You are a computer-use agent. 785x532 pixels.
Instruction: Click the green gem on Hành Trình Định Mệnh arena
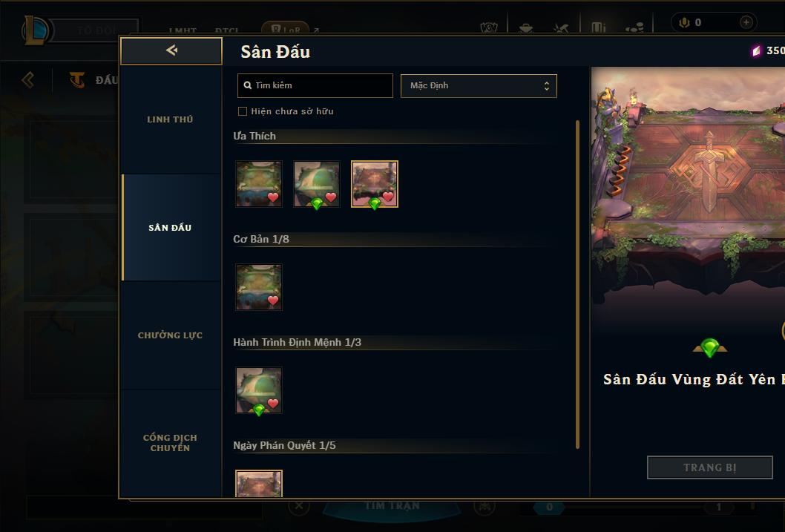coord(259,410)
